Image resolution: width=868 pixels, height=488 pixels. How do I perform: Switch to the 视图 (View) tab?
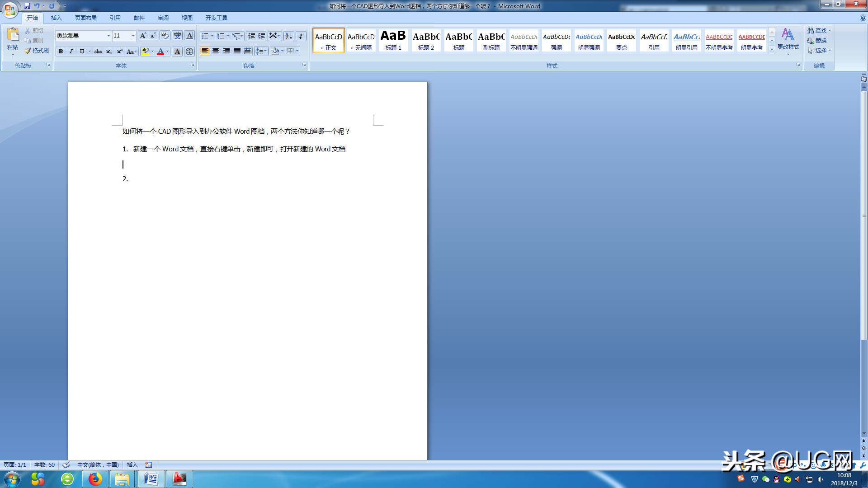point(187,18)
